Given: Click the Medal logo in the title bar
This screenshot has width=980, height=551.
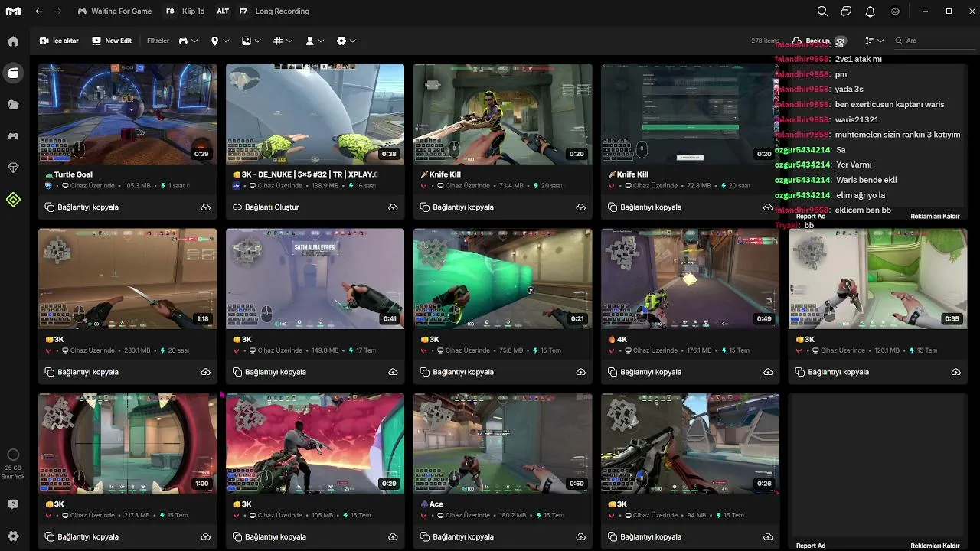Looking at the screenshot, I should 12,11.
